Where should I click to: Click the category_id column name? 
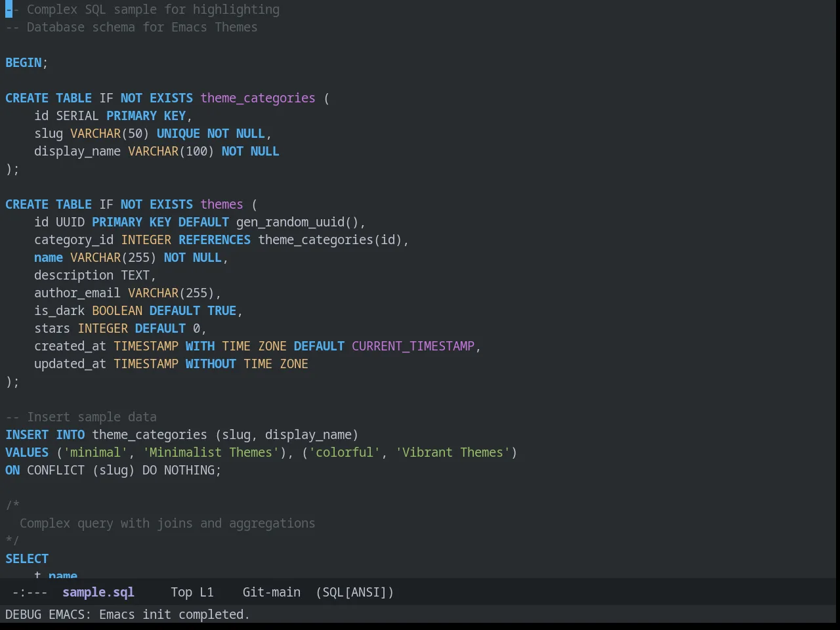click(73, 240)
